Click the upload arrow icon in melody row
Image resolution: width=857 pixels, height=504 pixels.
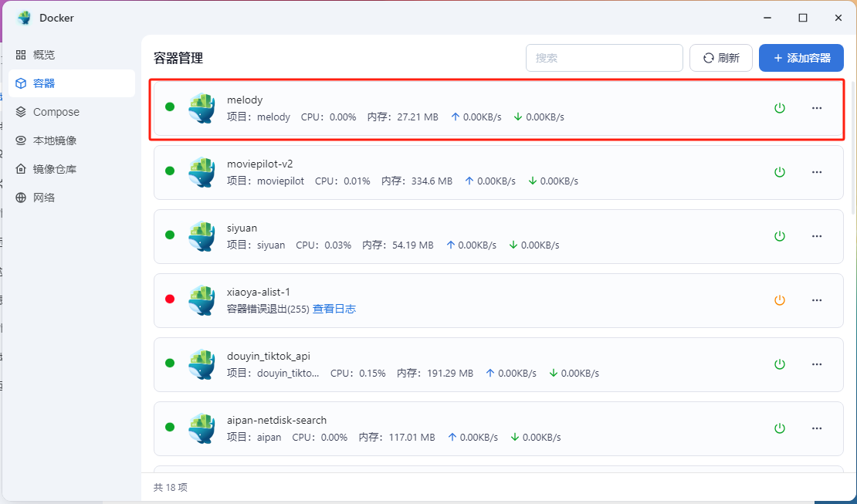(x=456, y=117)
